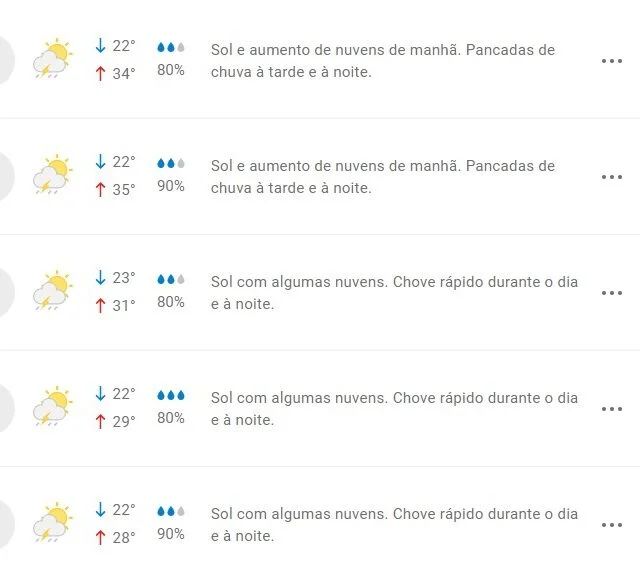
Task: Open the three-dot menu for the 34° forecast row
Action: tap(612, 61)
